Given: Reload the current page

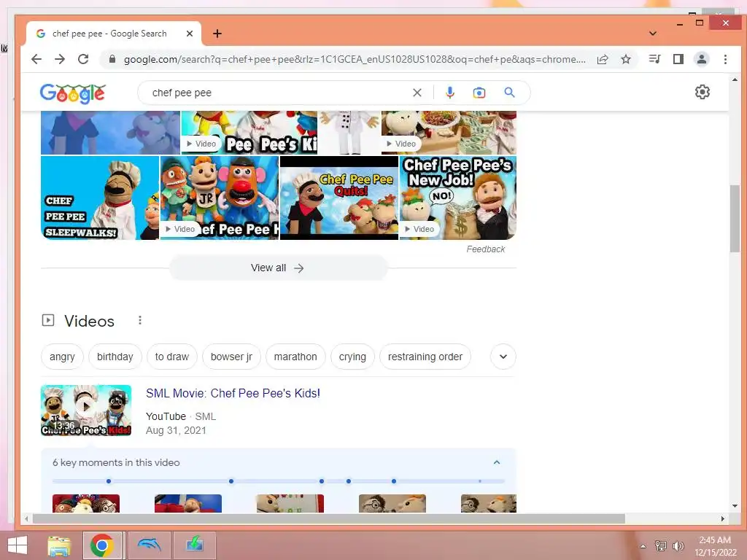Looking at the screenshot, I should pos(83,59).
